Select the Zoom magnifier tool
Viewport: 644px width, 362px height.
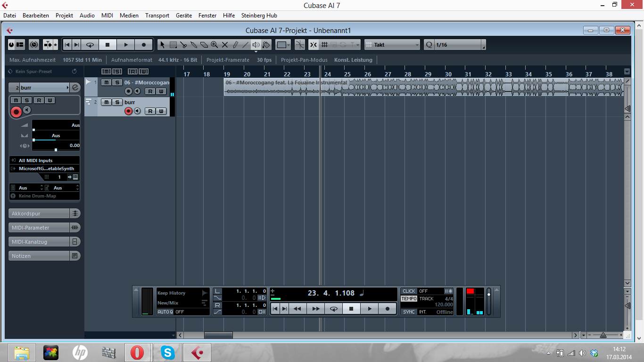click(x=215, y=45)
